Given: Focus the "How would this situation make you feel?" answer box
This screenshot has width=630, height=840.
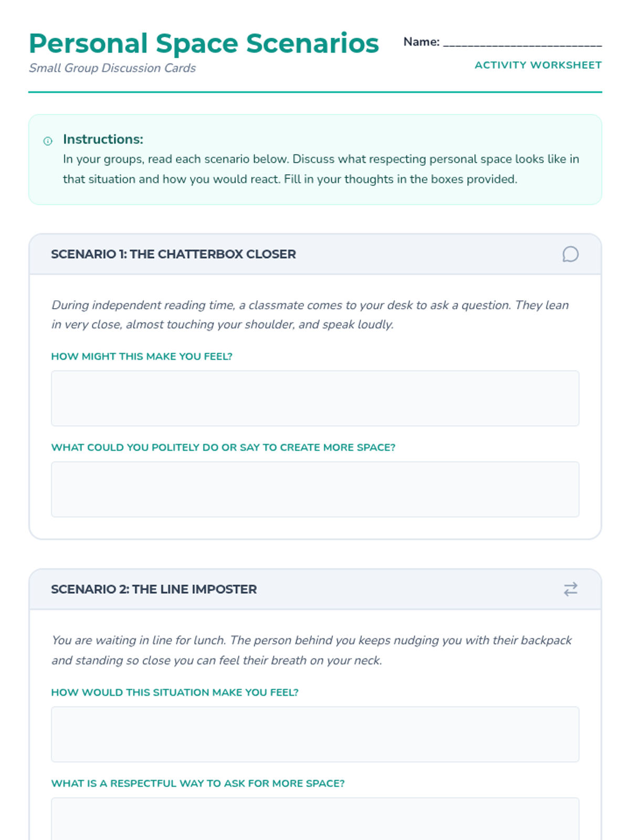Looking at the screenshot, I should click(x=315, y=734).
